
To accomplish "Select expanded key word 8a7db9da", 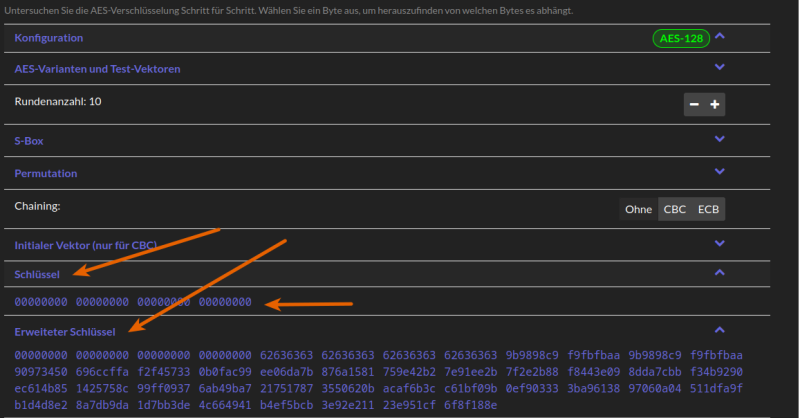I will [x=102, y=405].
